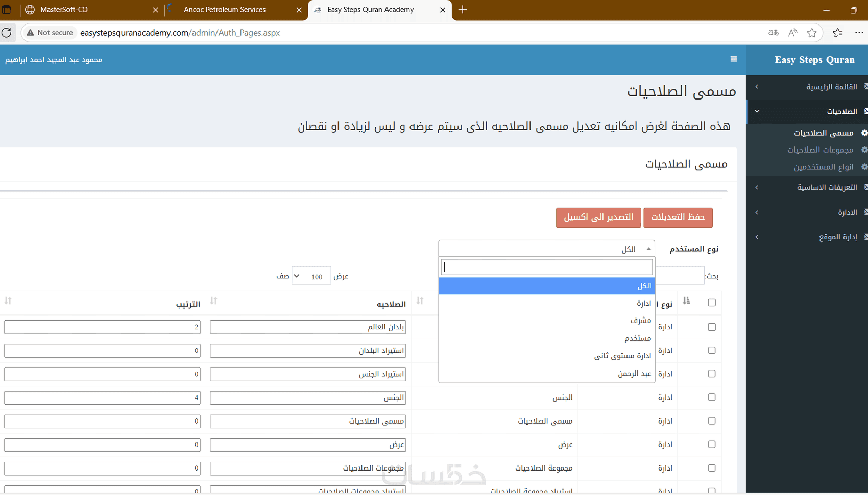The height and width of the screenshot is (495, 868).
Task: Click the مجموعة الصلاحيات text cell in table
Action: tap(544, 468)
